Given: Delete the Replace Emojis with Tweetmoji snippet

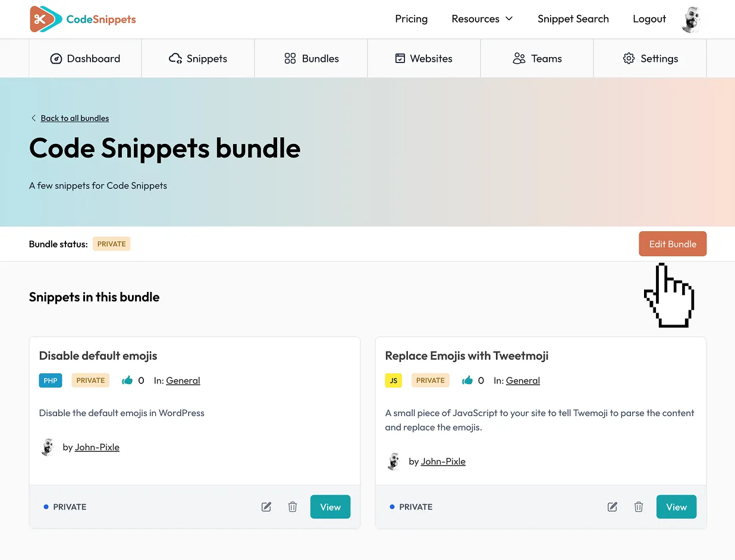Looking at the screenshot, I should [639, 507].
